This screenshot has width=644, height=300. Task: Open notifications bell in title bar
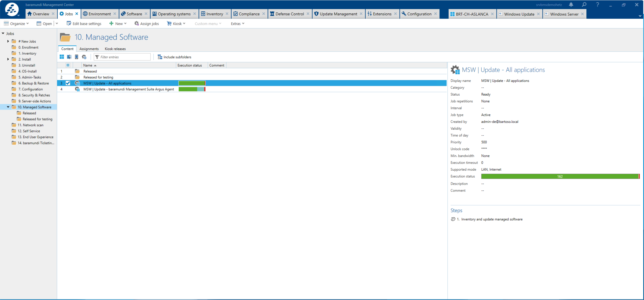click(571, 5)
